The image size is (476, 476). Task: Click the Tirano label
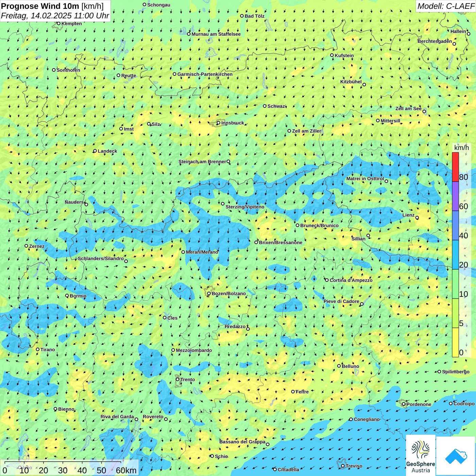[48, 350]
